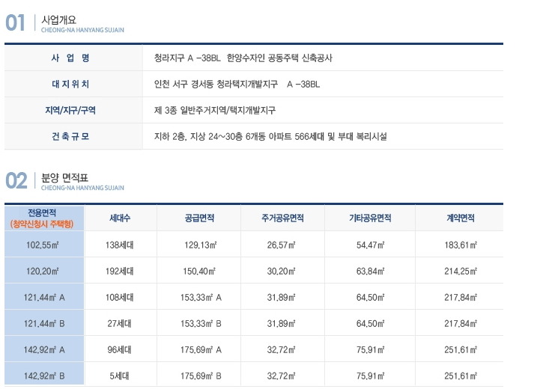This screenshot has width=552, height=392.
Task: Click the 26.57㎡ residential shared area
Action: click(x=282, y=245)
